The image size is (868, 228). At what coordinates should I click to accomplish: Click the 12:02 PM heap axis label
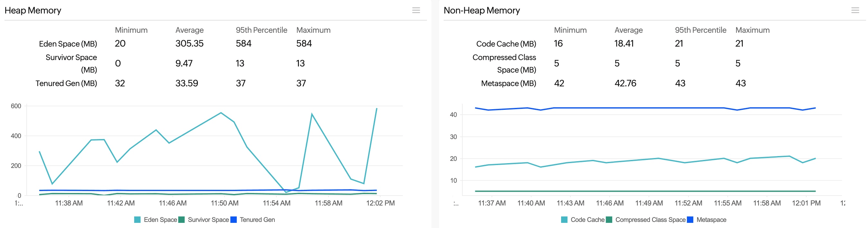pyautogui.click(x=380, y=203)
